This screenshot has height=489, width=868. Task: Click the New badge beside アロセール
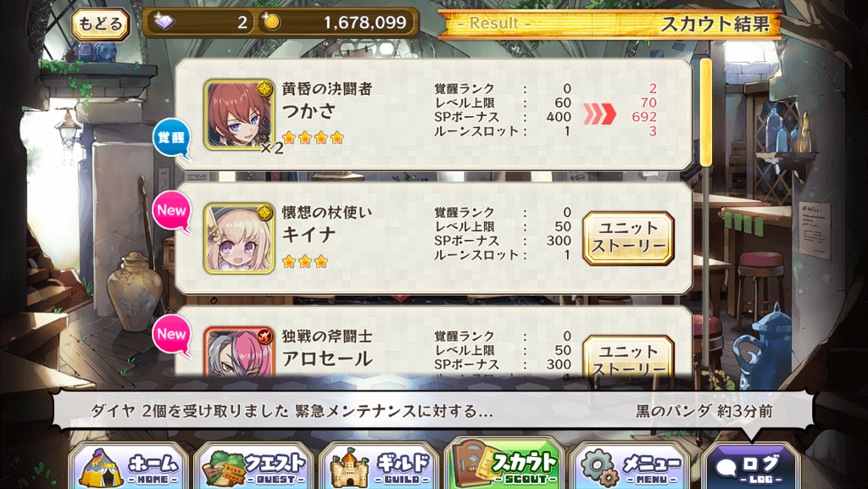click(x=171, y=335)
